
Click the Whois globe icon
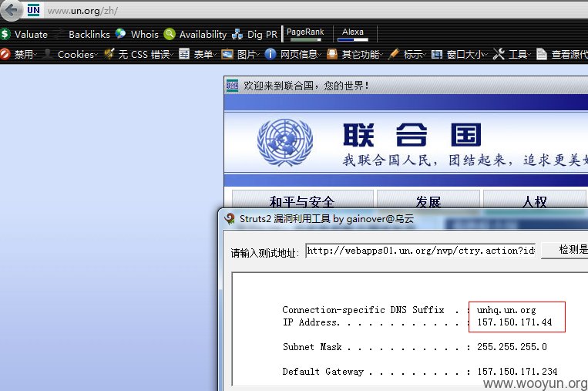[121, 34]
